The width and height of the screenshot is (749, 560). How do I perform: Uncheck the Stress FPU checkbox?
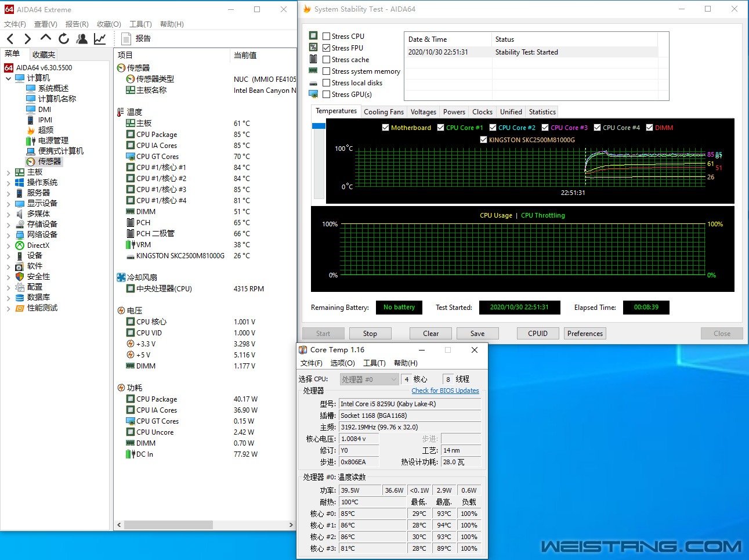coord(326,48)
